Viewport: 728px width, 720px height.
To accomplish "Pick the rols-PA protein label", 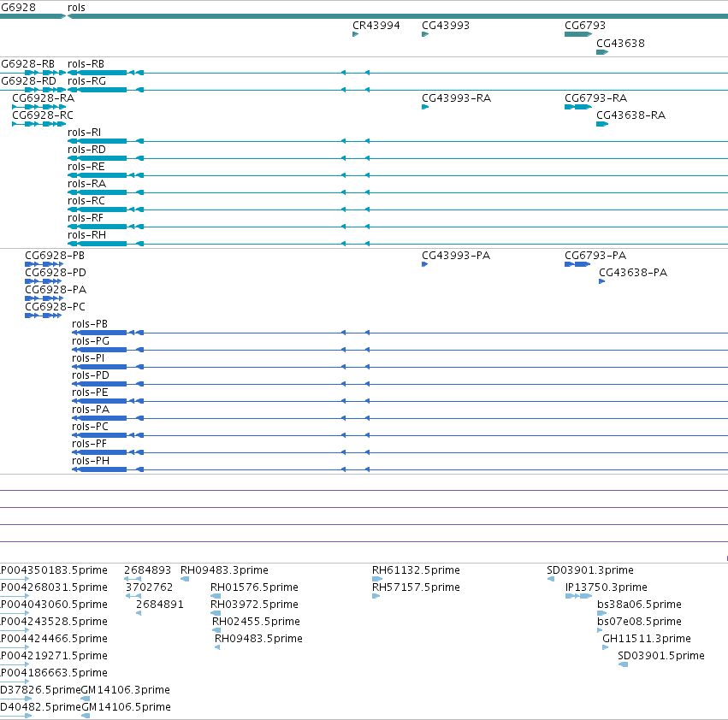I will (x=91, y=410).
